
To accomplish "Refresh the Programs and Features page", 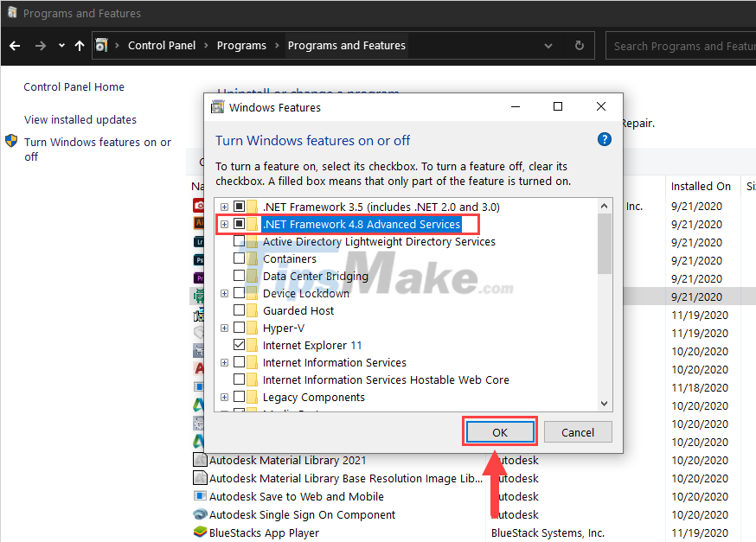I will (578, 45).
